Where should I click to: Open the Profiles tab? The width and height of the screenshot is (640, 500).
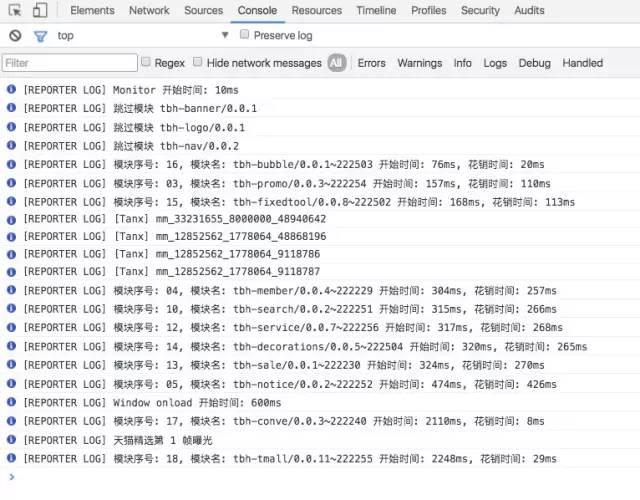[429, 11]
